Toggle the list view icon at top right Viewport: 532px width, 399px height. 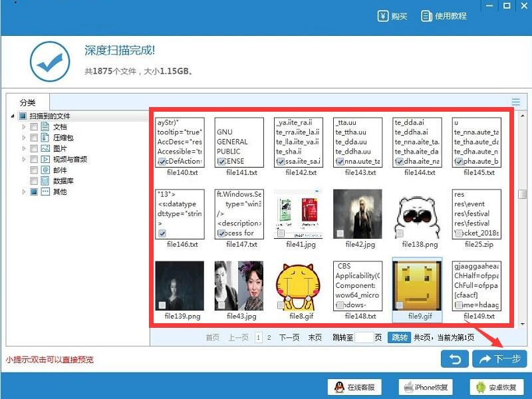[515, 102]
